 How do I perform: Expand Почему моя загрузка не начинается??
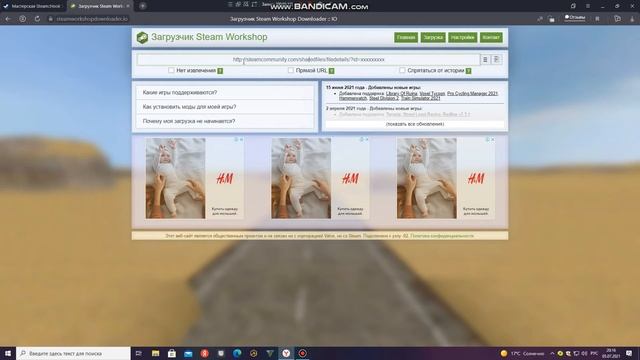224,121
